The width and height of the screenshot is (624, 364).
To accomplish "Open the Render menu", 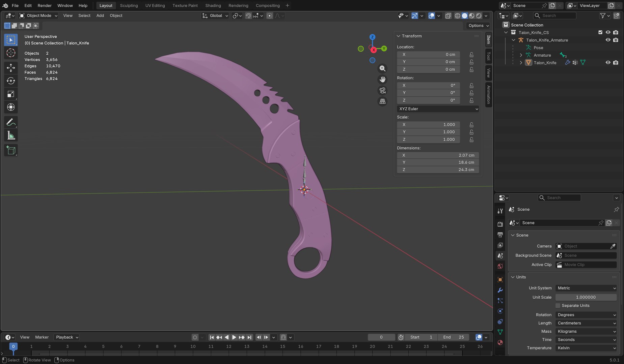I will click(45, 5).
